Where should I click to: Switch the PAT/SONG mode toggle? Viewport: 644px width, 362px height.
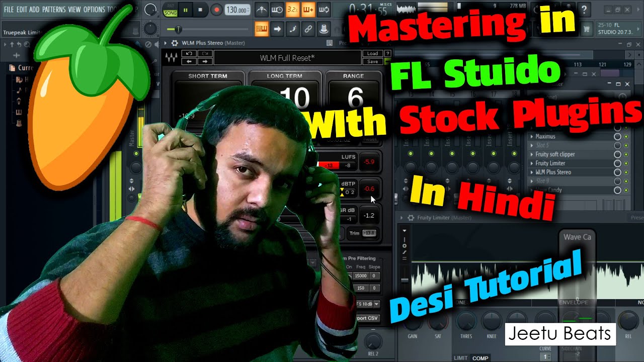point(170,10)
